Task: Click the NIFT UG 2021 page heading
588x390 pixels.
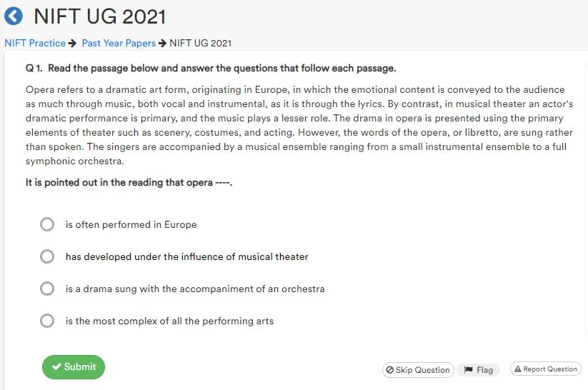Action: (100, 16)
